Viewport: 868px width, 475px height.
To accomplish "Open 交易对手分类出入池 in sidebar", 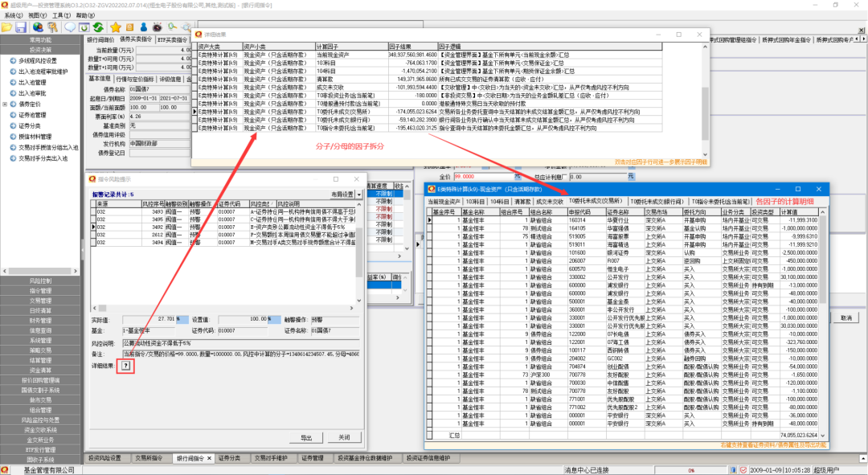I will pyautogui.click(x=43, y=158).
